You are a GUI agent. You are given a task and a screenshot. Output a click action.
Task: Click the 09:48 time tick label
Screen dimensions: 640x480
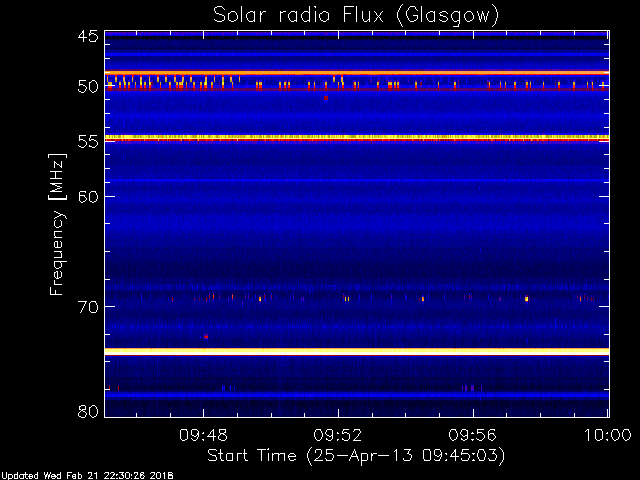point(203,435)
